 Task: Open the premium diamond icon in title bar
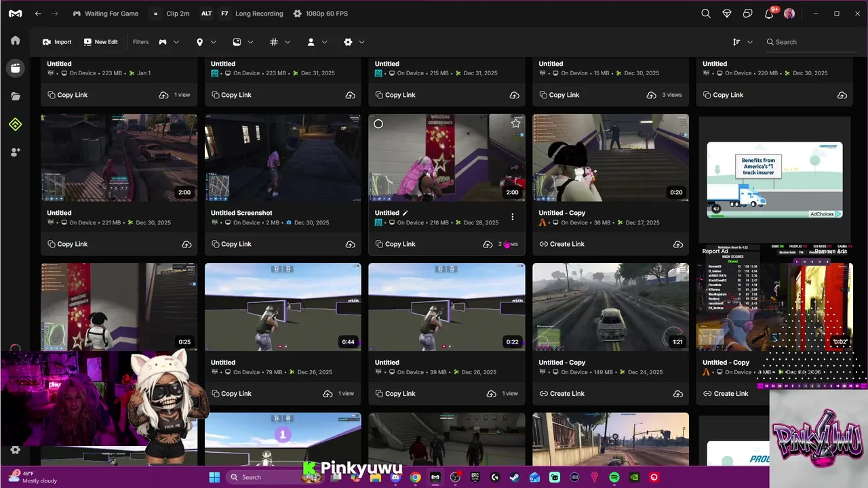727,14
